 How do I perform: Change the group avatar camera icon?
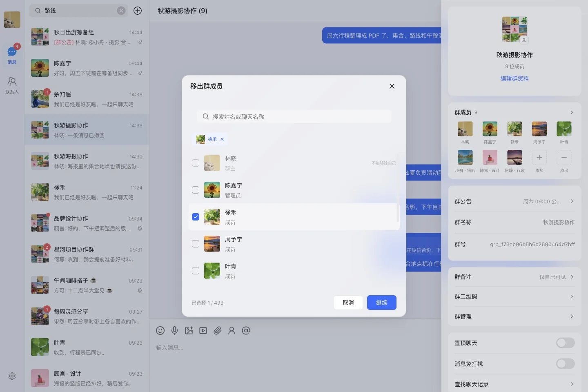(x=524, y=40)
